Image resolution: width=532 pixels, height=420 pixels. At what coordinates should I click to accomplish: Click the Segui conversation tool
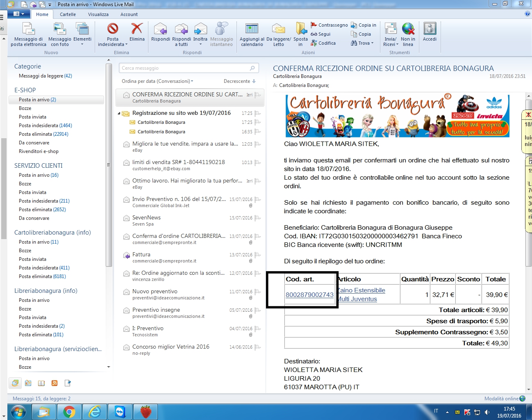[321, 34]
